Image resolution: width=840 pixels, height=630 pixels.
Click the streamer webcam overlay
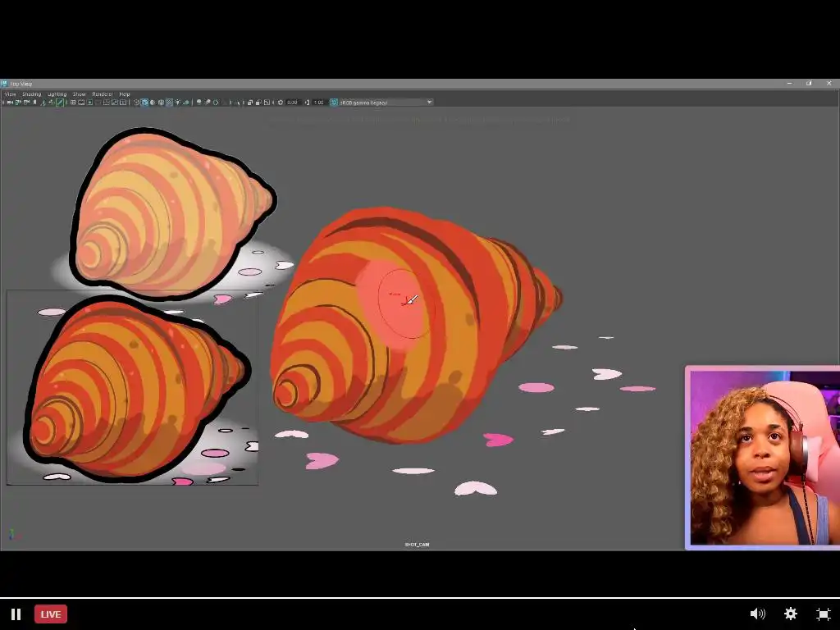coord(762,458)
